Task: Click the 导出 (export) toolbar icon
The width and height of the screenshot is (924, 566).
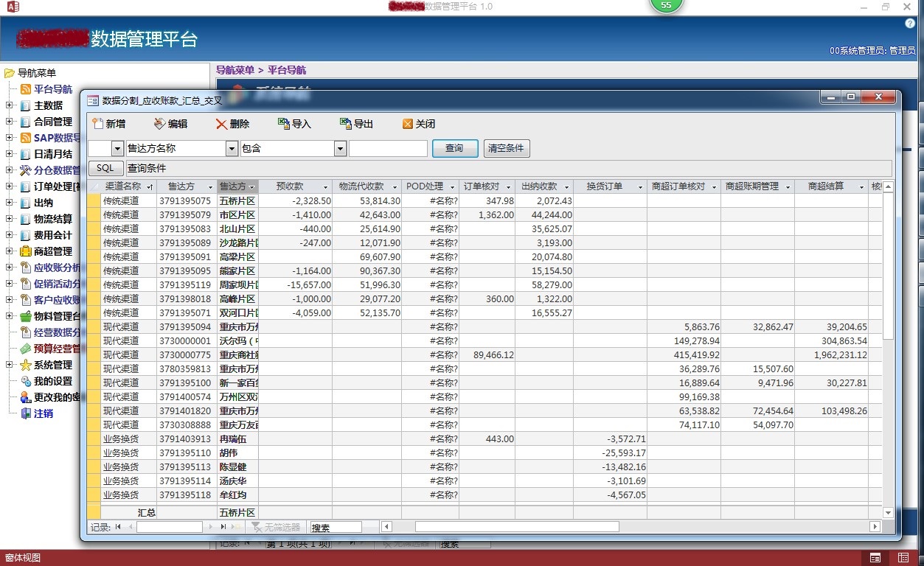Action: (x=345, y=124)
